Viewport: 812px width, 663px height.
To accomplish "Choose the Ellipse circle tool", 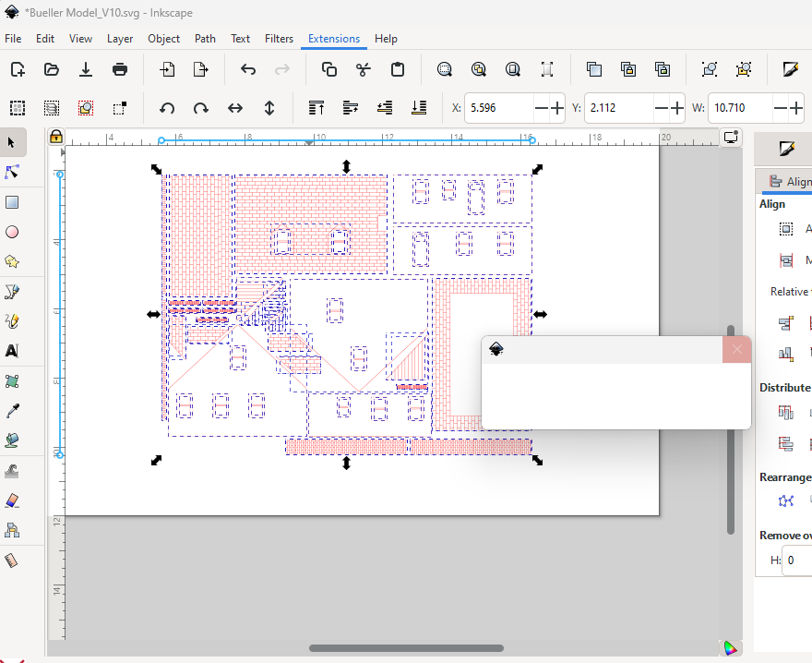I will (12, 232).
